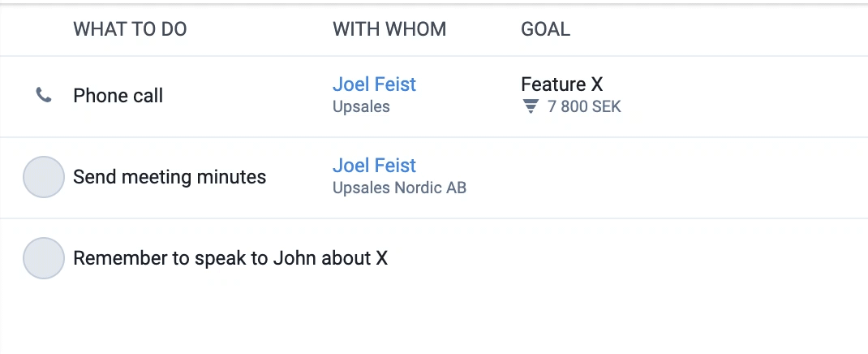The image size is (868, 354).
Task: Open the Feature X opportunity
Action: (562, 84)
